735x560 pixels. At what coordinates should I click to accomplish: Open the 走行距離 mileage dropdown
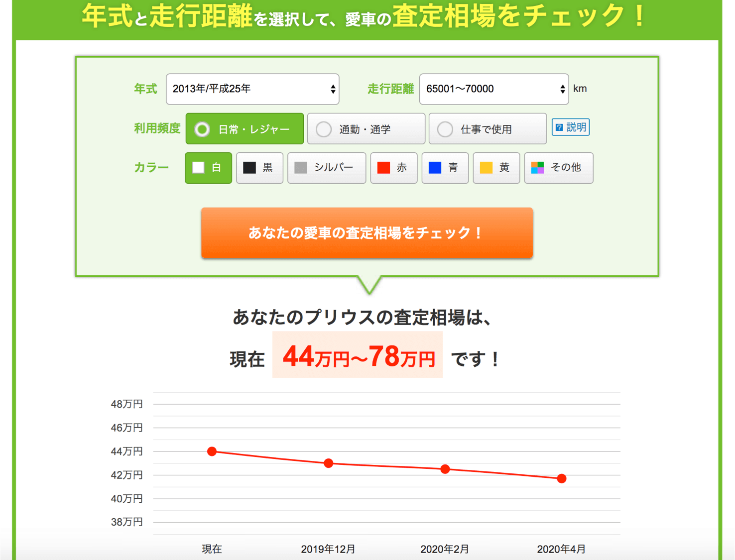tap(493, 89)
